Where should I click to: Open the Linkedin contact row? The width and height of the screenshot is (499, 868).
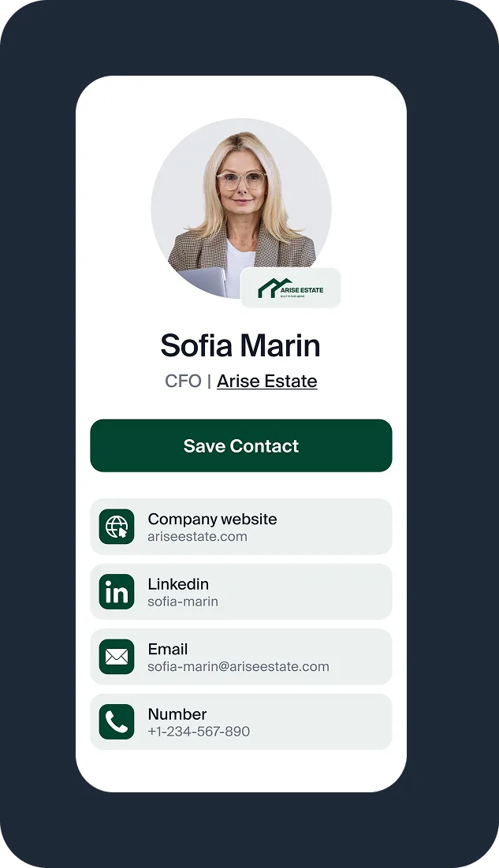pos(241,592)
